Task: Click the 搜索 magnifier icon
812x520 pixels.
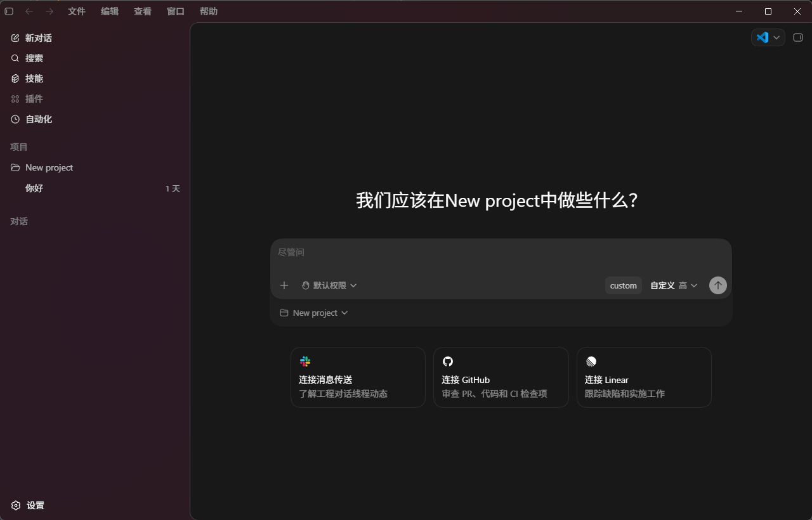Action: coord(15,58)
